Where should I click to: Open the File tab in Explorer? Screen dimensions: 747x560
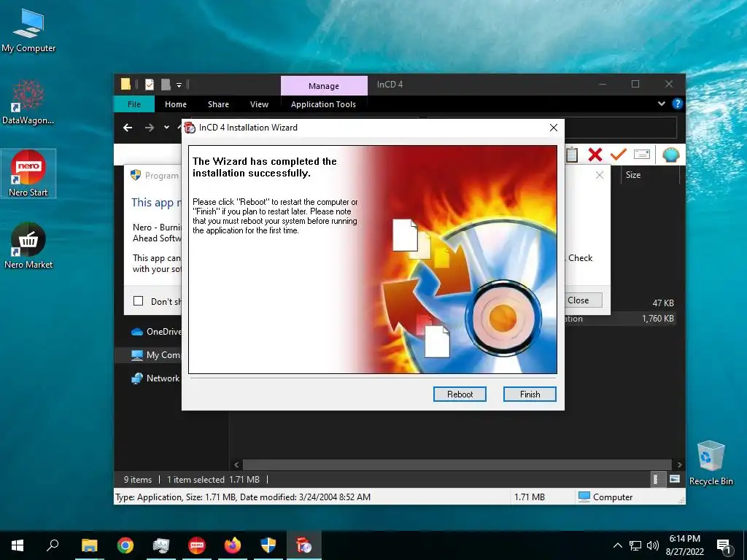(134, 104)
